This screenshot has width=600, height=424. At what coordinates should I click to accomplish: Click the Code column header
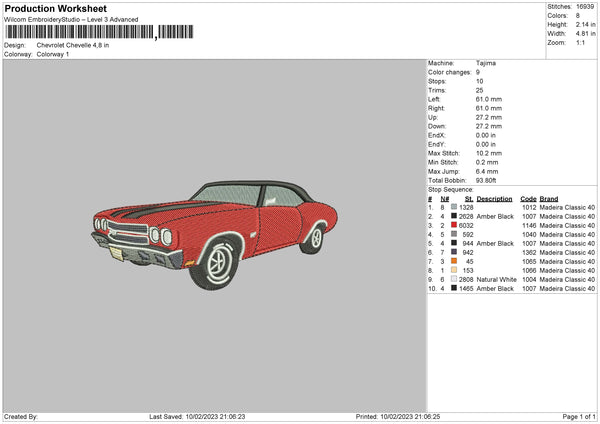point(528,199)
